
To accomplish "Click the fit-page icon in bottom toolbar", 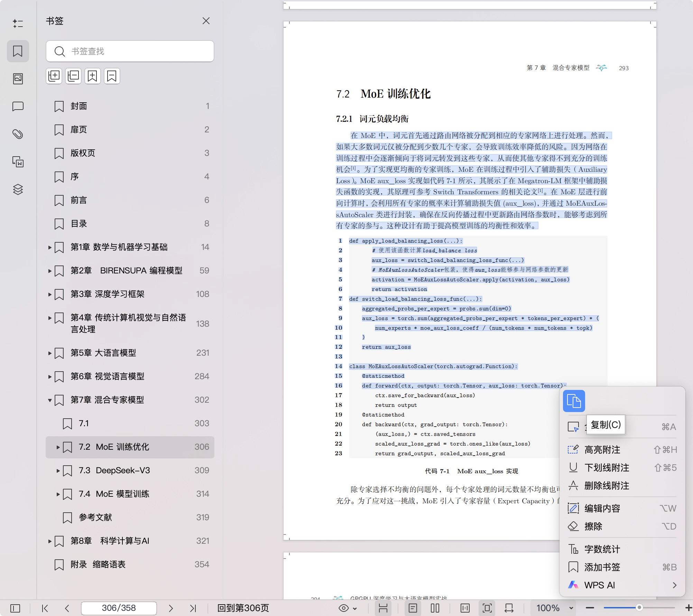I will [x=487, y=608].
